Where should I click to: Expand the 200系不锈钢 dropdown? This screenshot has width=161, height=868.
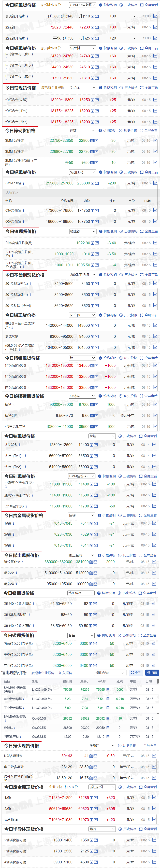[x=83, y=275]
